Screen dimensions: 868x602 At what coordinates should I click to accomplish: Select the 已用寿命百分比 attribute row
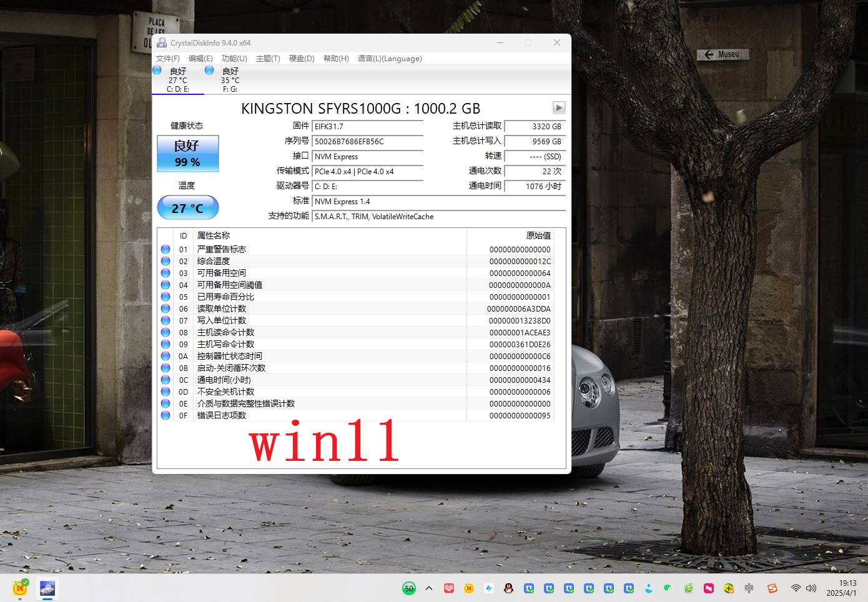(x=225, y=297)
